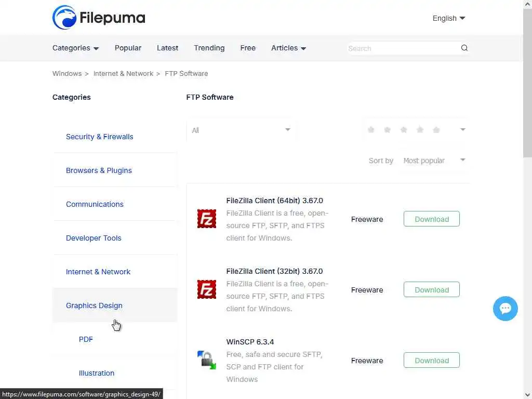Open Browsers & Plugins category

(x=99, y=170)
